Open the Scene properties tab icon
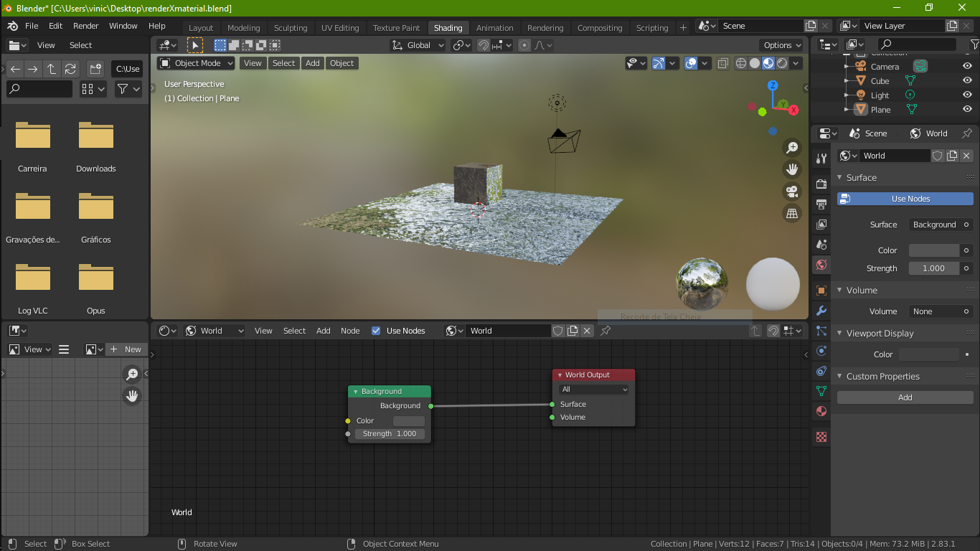Viewport: 980px width, 551px height. click(821, 245)
